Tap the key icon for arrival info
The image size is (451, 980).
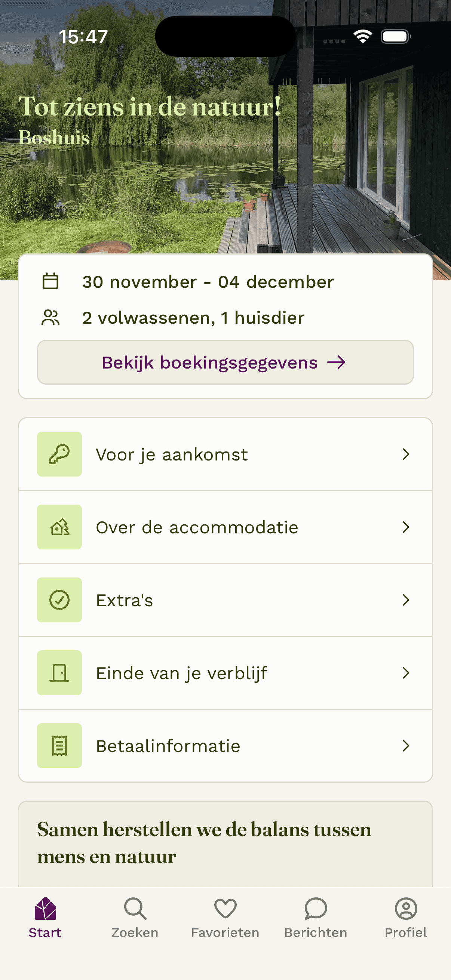tap(59, 454)
